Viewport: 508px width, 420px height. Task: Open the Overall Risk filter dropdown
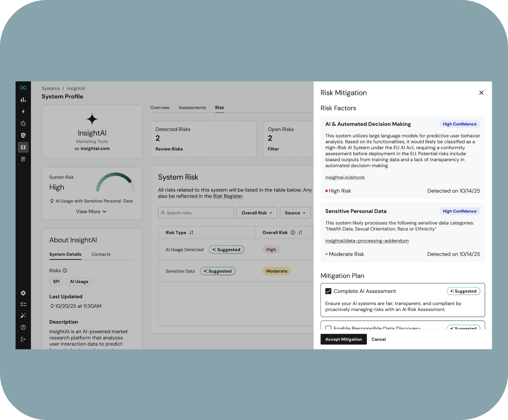(257, 213)
